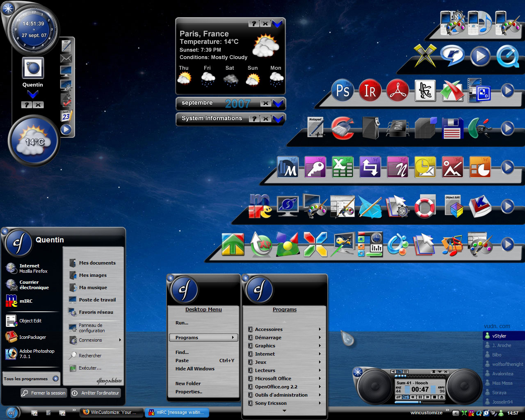Open the red checkmark sidebar icon

tap(66, 100)
